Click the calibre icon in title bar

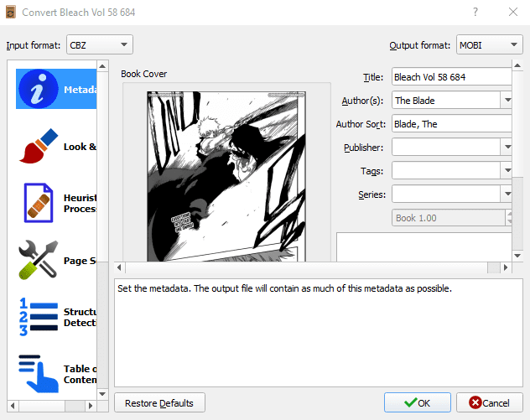click(11, 13)
